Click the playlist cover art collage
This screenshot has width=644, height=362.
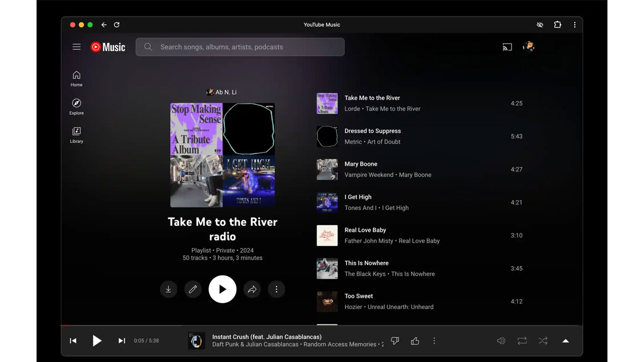(x=223, y=155)
